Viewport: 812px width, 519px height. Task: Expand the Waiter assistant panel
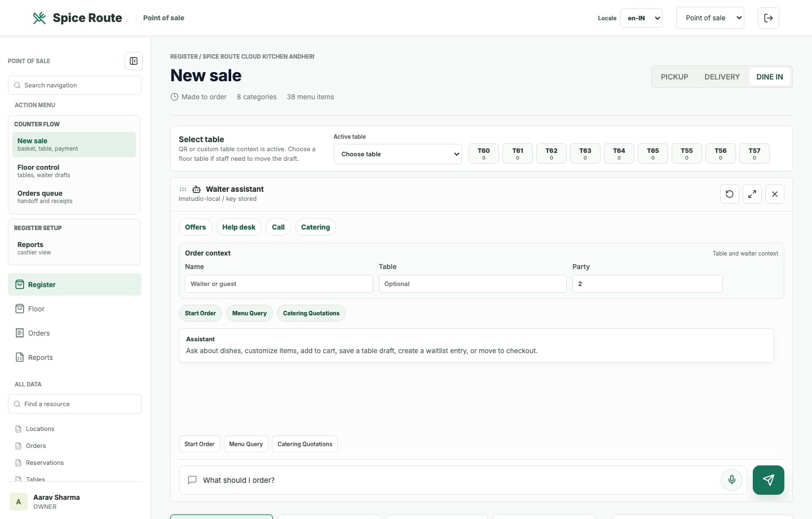coord(752,194)
